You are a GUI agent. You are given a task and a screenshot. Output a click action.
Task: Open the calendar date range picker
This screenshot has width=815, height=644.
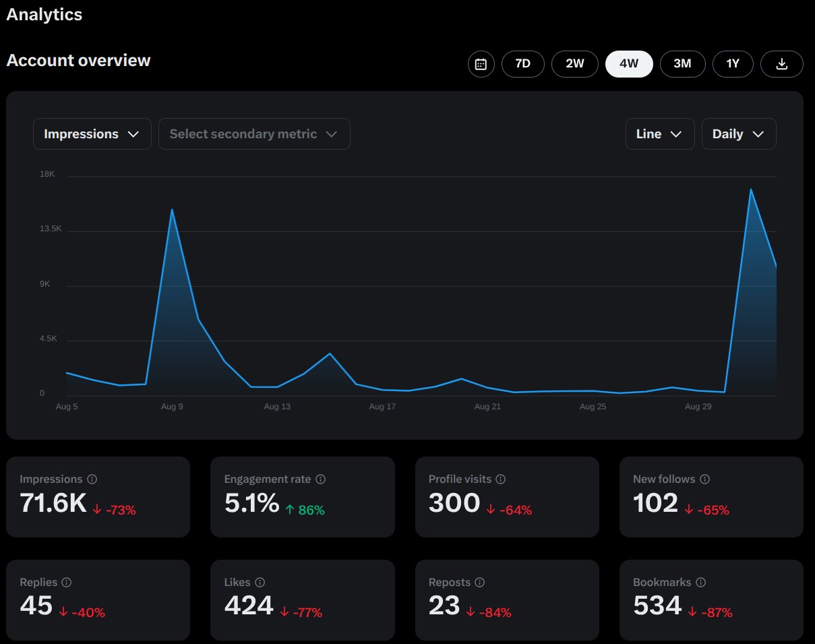(481, 64)
